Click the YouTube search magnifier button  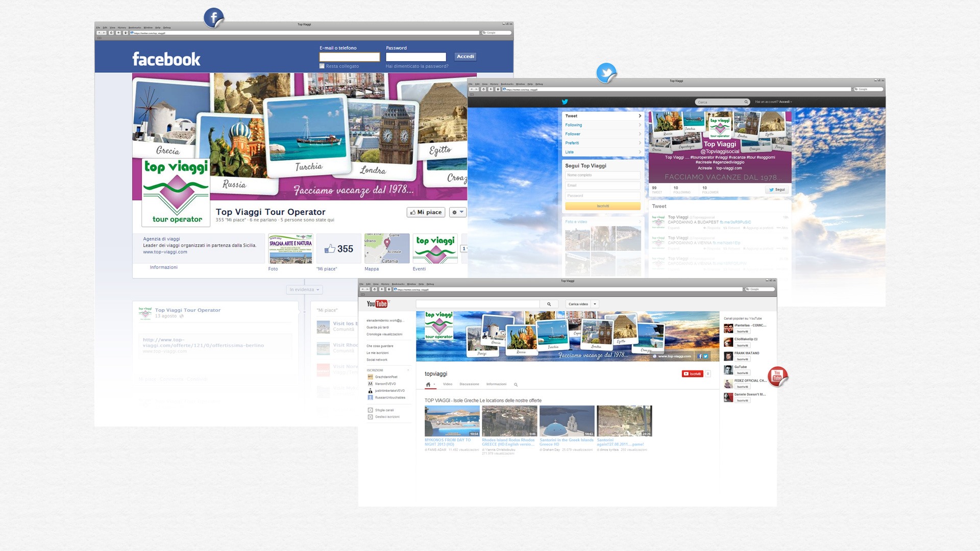click(x=549, y=304)
